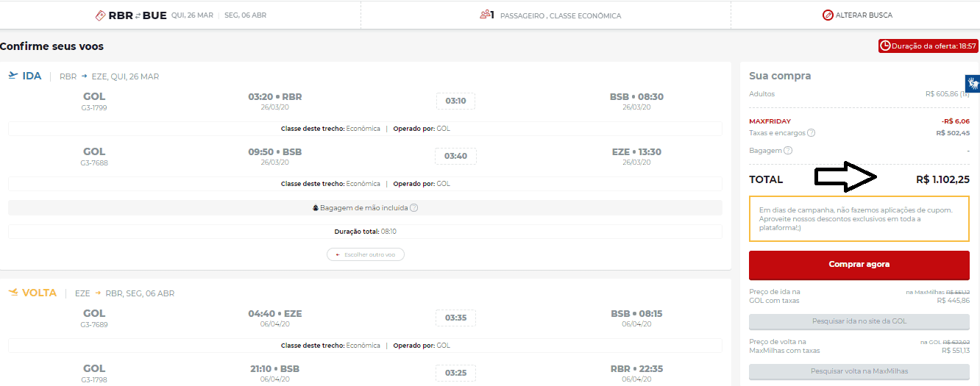Open the Libras accessibility hand widget
Screen dimensions: 980x386
[972, 83]
